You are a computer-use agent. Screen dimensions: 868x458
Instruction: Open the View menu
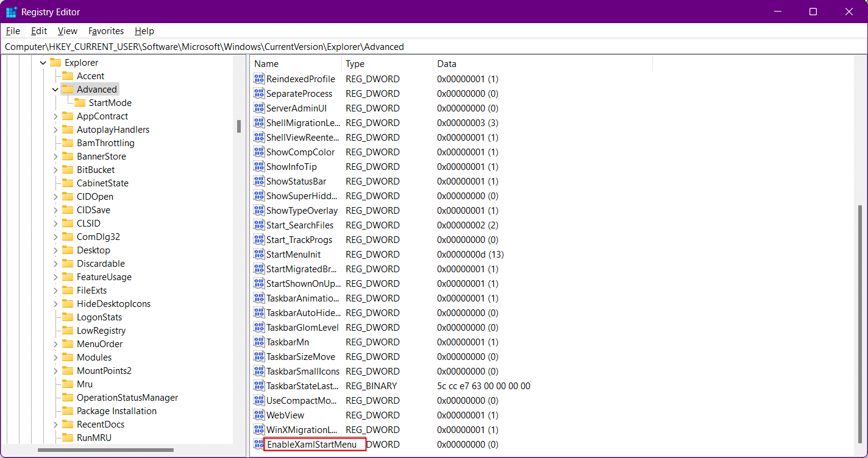click(68, 31)
